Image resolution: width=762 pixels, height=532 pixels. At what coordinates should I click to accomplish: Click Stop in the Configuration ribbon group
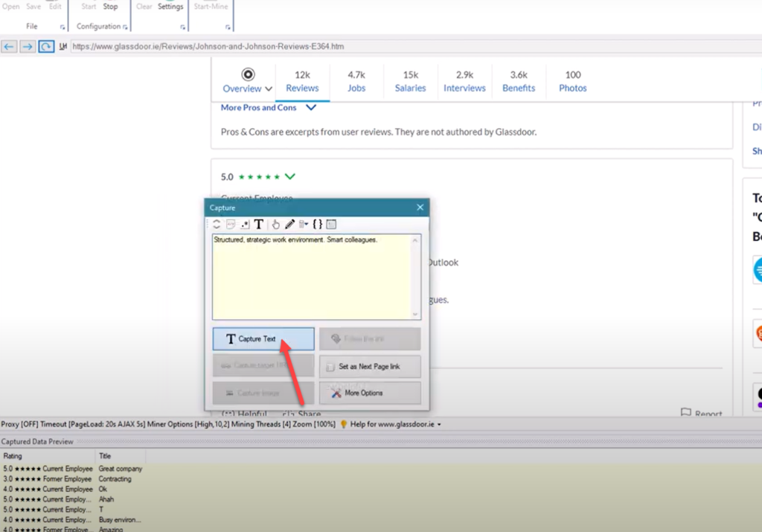click(x=110, y=7)
